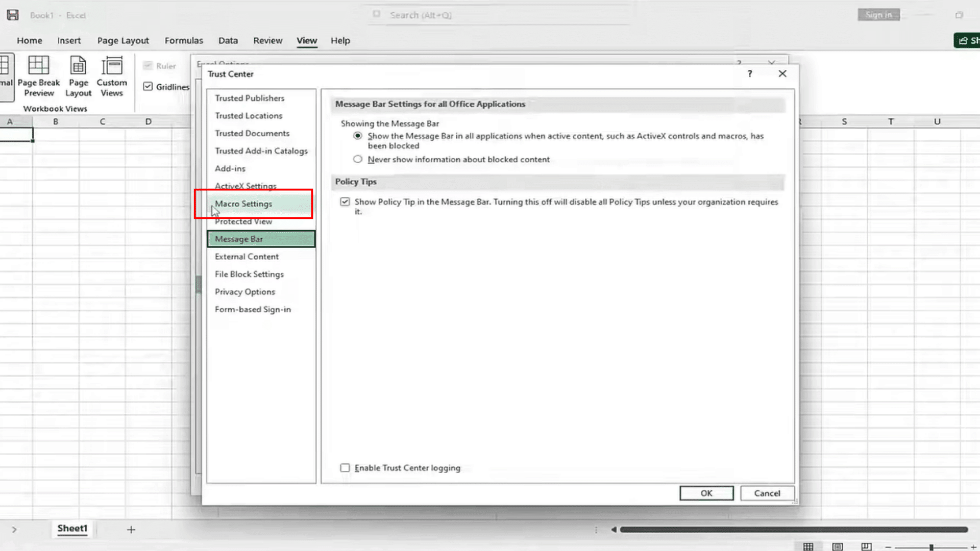The image size is (980, 551).
Task: Select Normal view in status bar
Action: [x=808, y=546]
